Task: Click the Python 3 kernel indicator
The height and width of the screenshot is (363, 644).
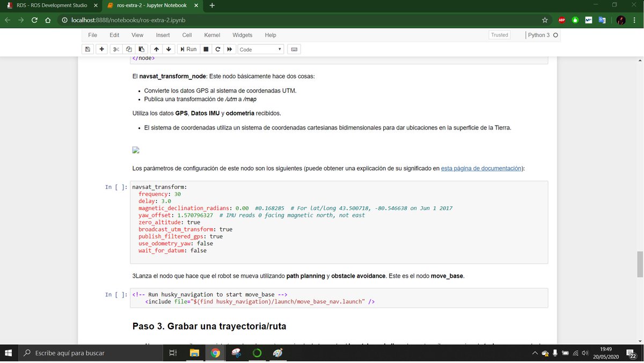Action: click(543, 35)
